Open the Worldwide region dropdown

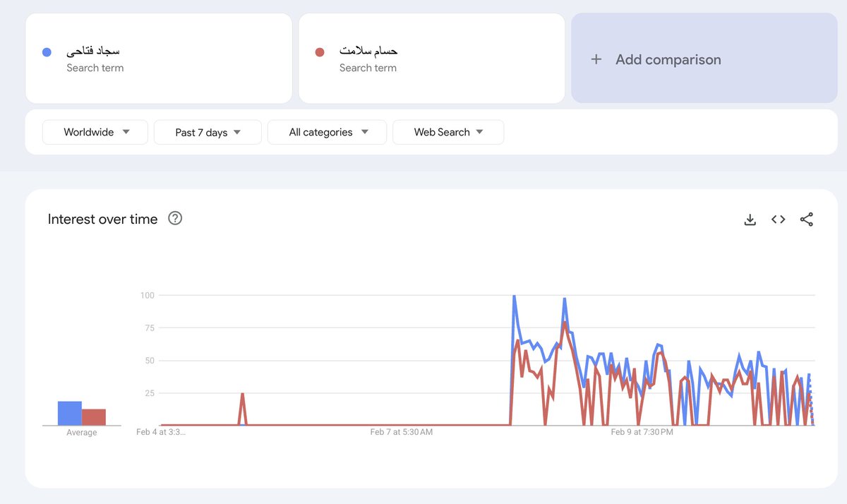pos(95,132)
